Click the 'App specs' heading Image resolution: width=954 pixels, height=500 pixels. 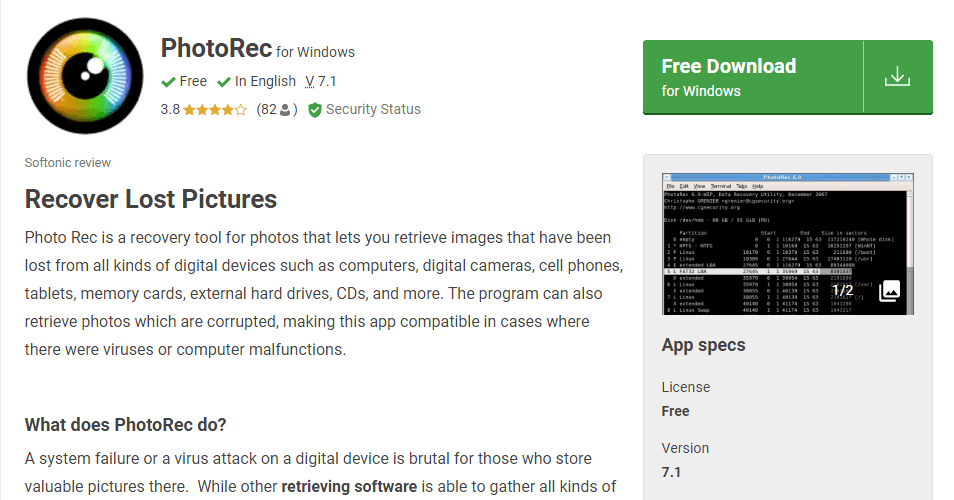(x=703, y=345)
